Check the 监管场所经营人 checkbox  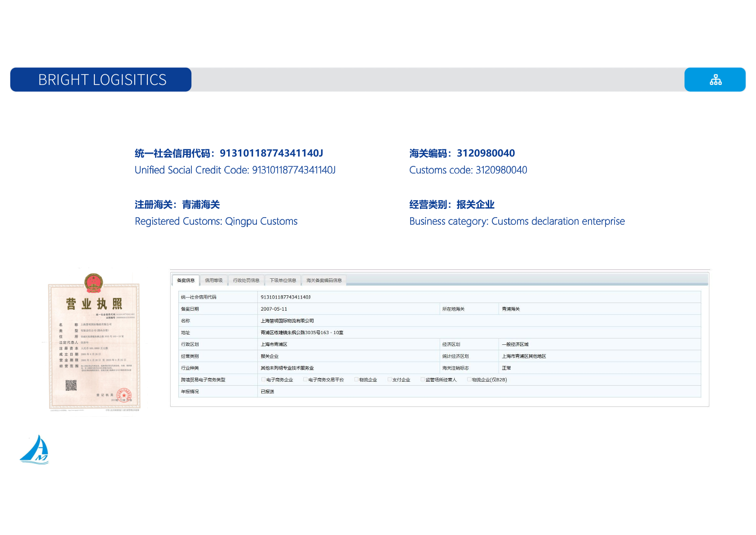click(422, 379)
